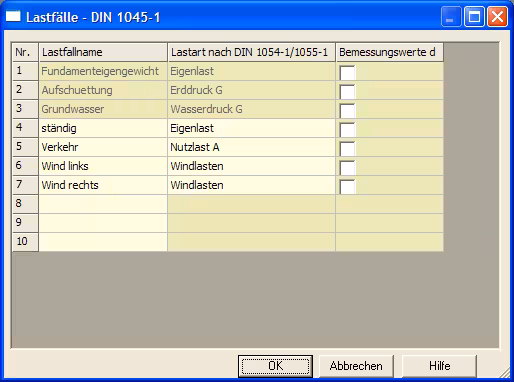Click the Bemessungswerte d column header
Image resolution: width=514 pixels, height=382 pixels.
point(390,52)
